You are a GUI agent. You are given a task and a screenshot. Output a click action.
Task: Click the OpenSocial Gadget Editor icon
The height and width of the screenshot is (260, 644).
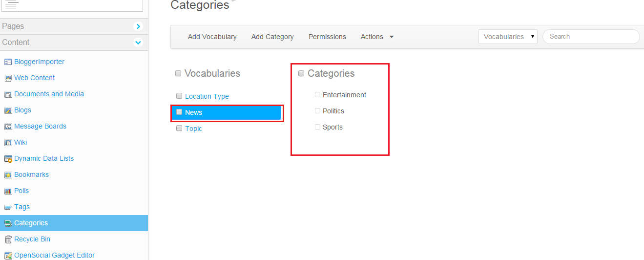(x=8, y=255)
